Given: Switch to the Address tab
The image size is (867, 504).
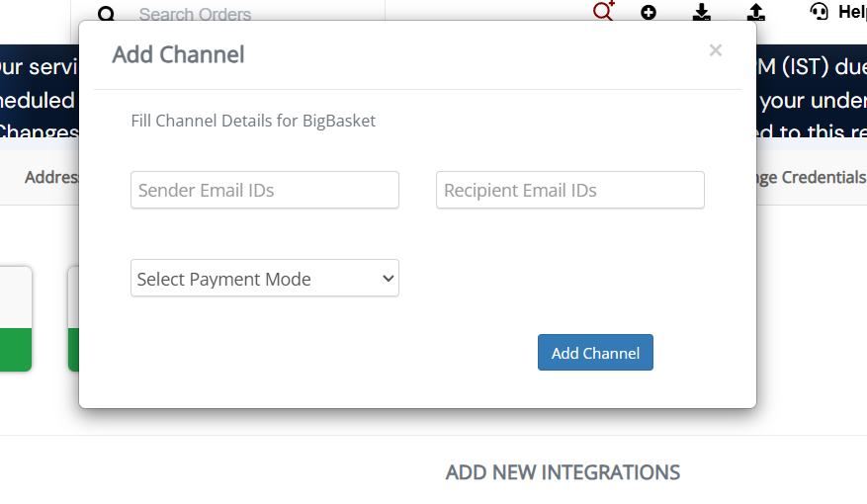Looking at the screenshot, I should click(49, 178).
